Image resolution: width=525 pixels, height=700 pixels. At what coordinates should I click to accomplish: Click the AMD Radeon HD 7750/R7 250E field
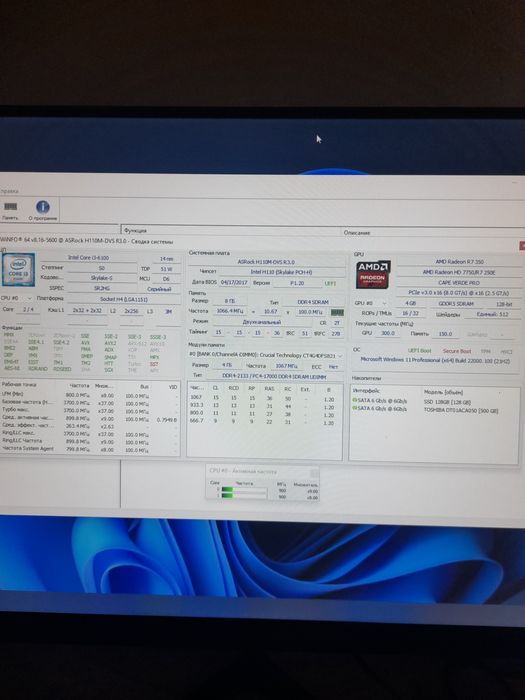coord(459,272)
